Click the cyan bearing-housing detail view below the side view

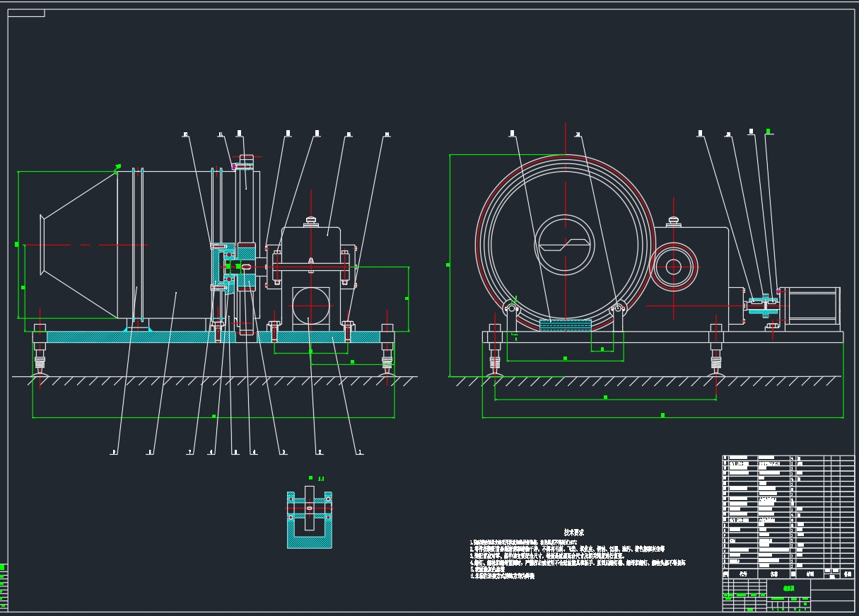[309, 518]
